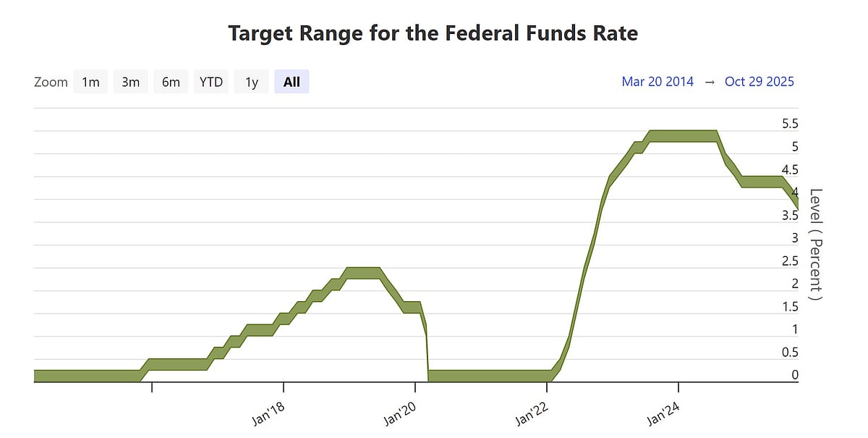Select the All zoom range option
The width and height of the screenshot is (868, 438).
pos(291,82)
